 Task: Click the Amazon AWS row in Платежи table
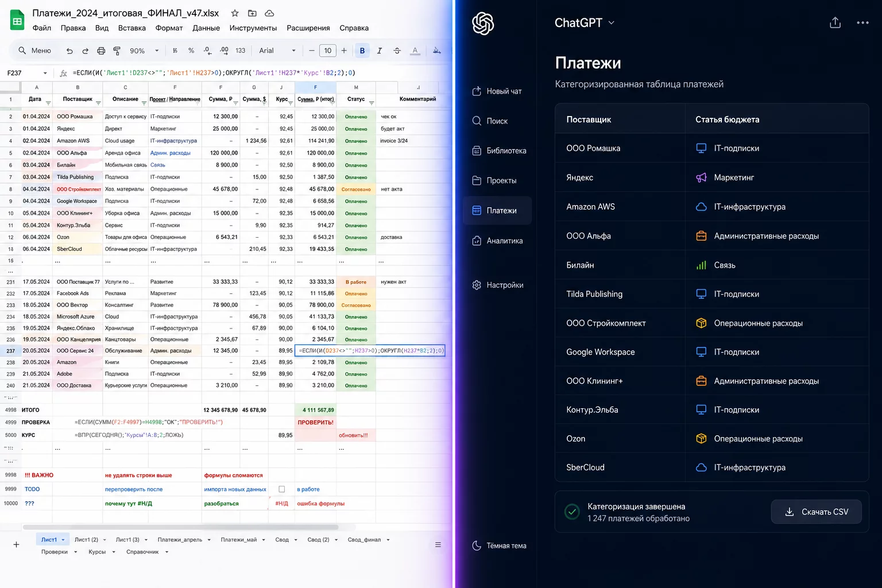tap(712, 207)
